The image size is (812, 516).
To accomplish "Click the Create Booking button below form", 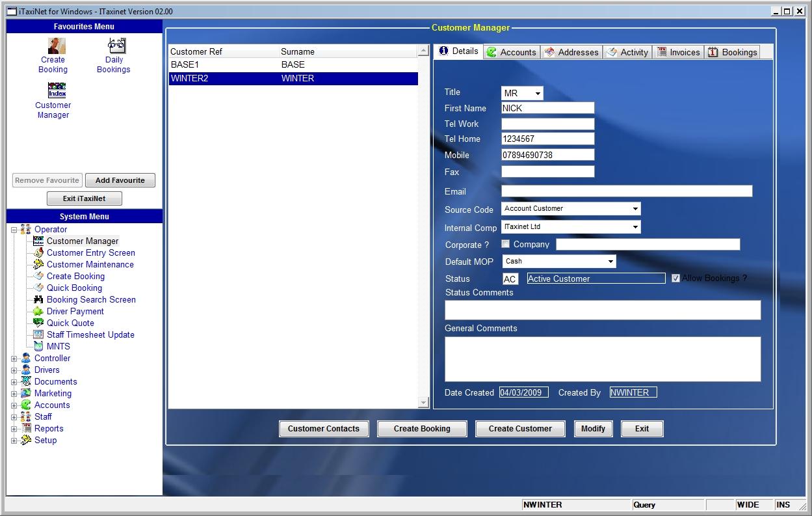I will click(x=422, y=429).
